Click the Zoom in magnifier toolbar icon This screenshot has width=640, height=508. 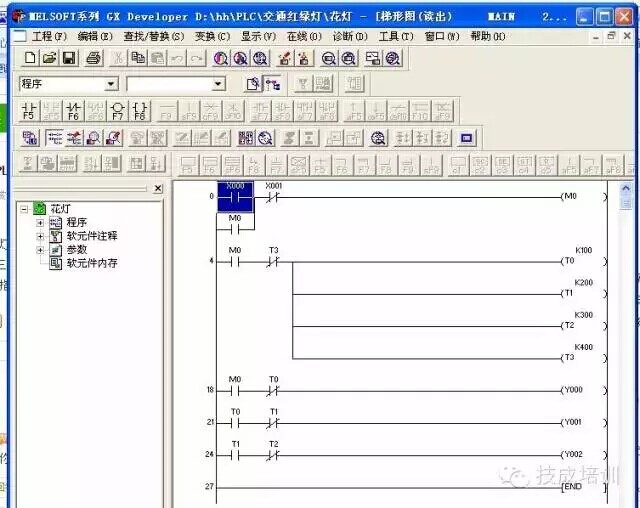(326, 58)
